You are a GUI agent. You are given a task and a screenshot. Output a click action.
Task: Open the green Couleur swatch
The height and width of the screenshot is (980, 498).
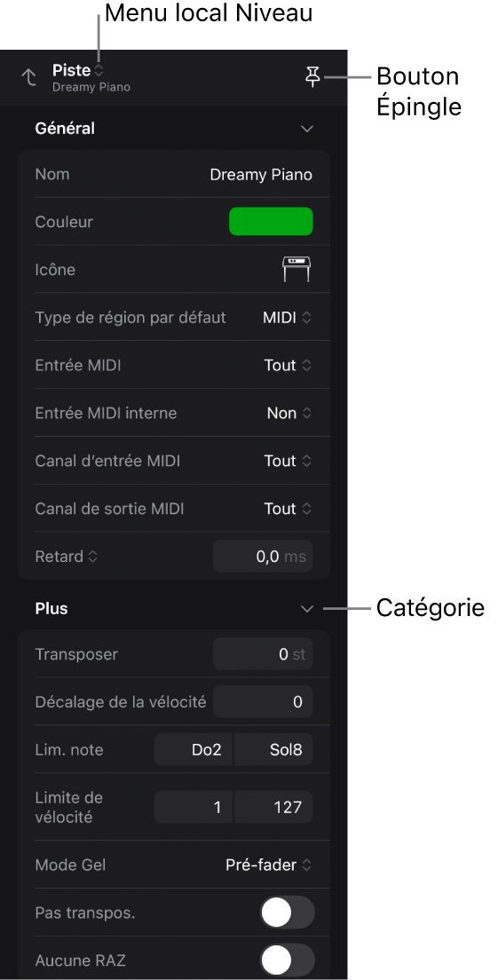point(271,221)
